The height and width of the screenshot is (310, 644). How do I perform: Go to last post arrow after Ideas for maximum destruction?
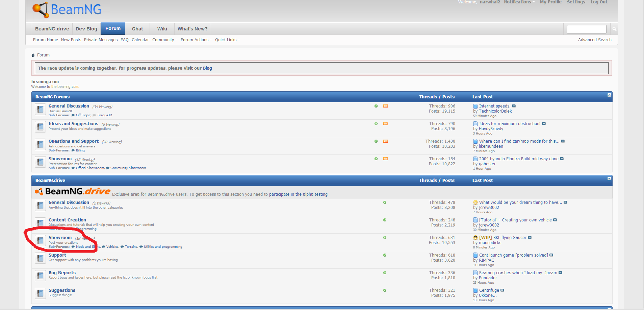tap(544, 124)
